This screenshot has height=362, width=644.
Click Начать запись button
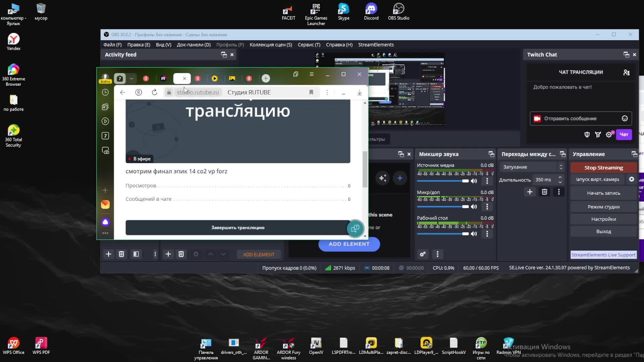click(603, 193)
